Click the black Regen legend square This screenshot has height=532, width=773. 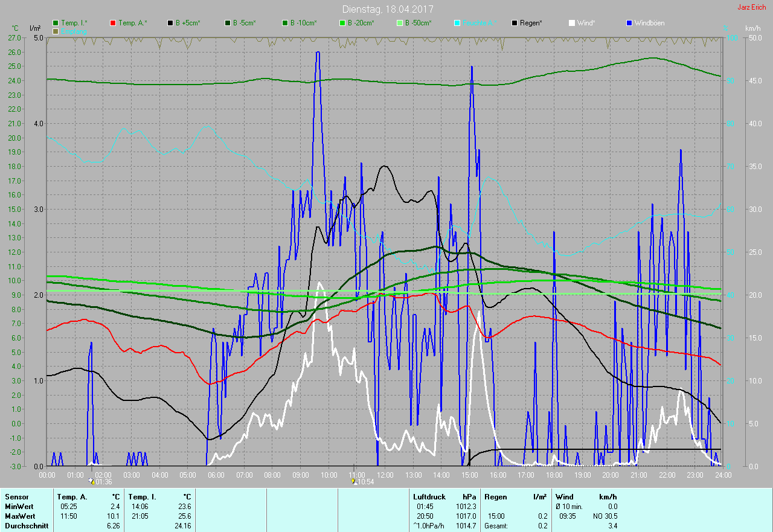515,23
